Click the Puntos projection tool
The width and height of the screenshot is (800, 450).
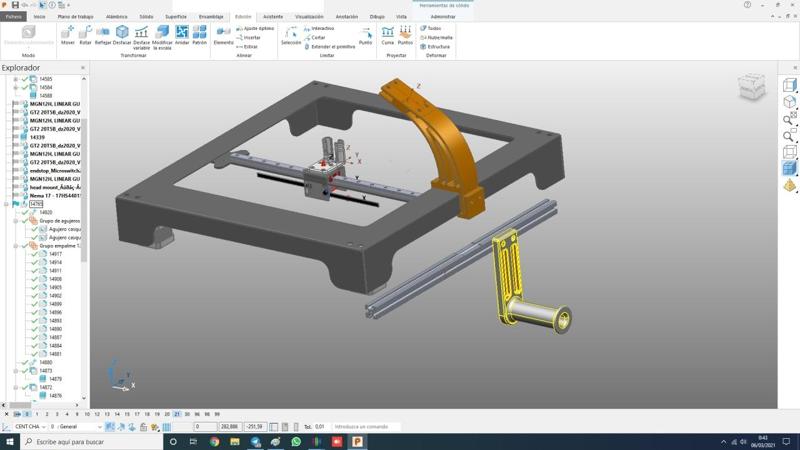[405, 35]
